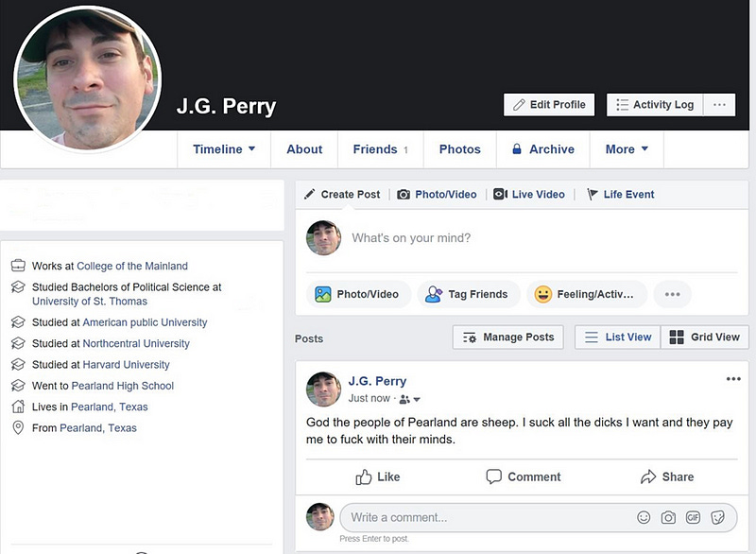Go to the Photos tab
The height and width of the screenshot is (554, 756).
pos(459,149)
